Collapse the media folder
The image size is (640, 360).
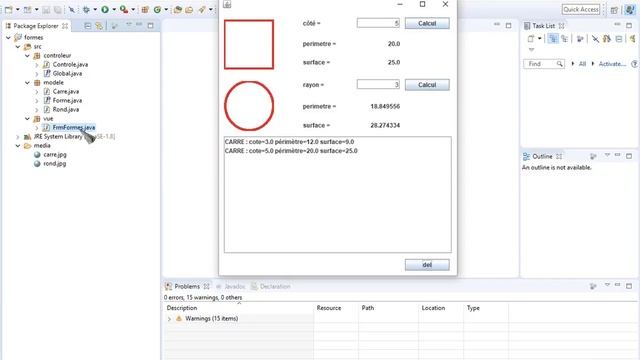pos(18,146)
